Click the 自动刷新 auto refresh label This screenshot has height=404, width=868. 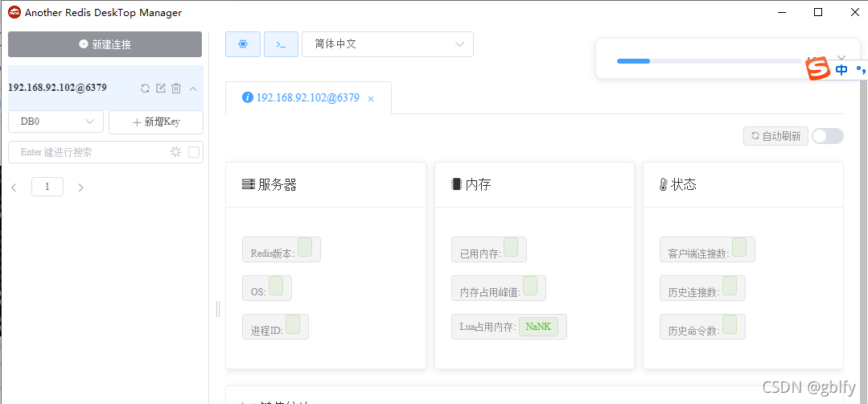[775, 136]
